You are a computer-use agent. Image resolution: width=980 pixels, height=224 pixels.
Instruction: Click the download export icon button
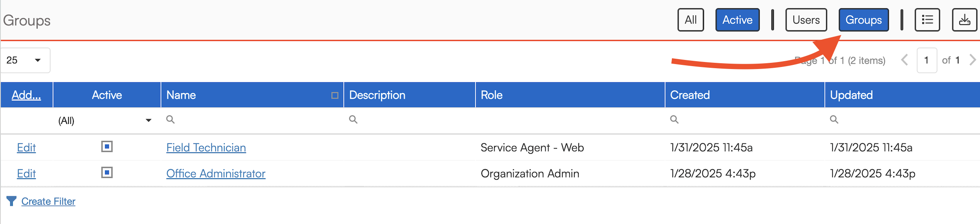coord(964,20)
